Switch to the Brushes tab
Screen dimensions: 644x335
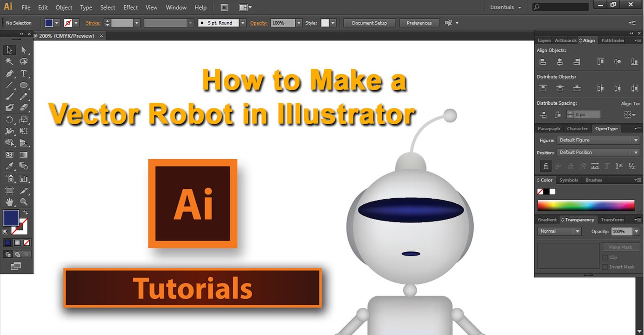coord(594,180)
